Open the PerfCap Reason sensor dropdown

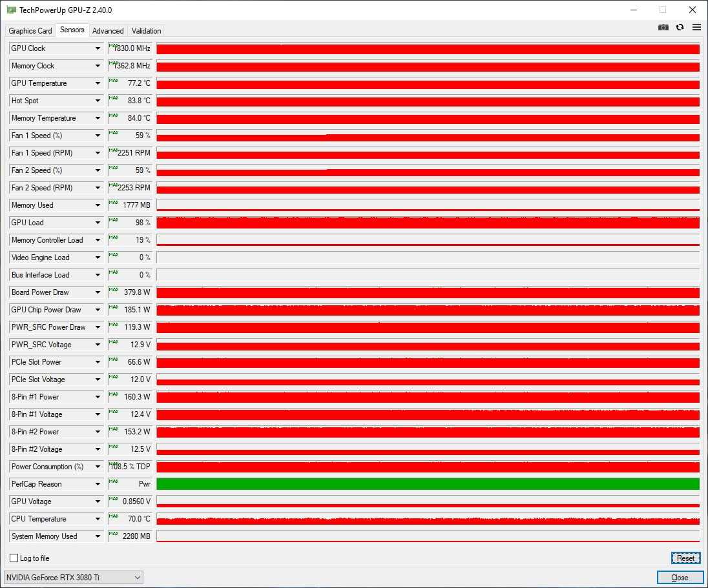pyautogui.click(x=98, y=484)
